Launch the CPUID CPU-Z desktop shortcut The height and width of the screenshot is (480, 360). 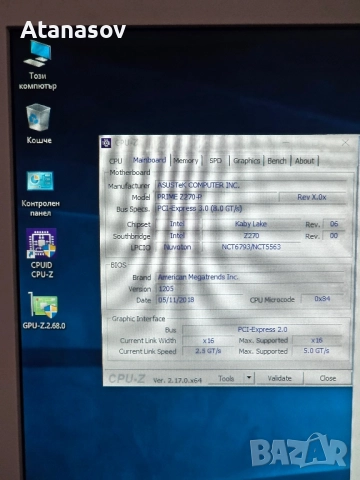(x=41, y=253)
